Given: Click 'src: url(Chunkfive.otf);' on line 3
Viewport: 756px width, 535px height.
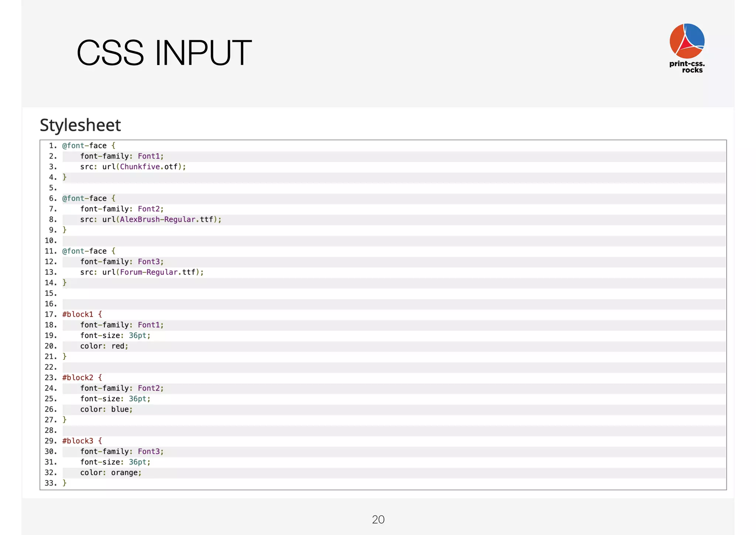Looking at the screenshot, I should click(133, 167).
